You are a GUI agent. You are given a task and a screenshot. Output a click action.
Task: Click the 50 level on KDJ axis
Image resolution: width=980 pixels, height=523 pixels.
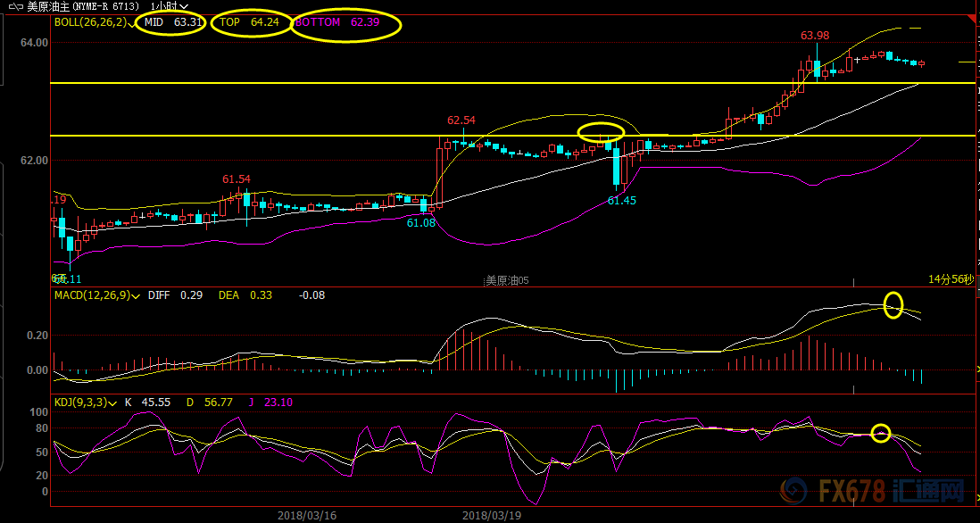point(41,452)
